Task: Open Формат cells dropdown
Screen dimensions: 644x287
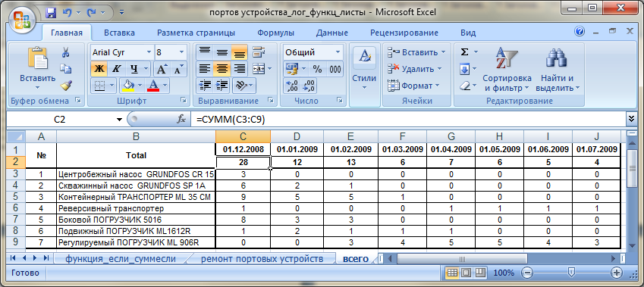Action: pos(437,86)
